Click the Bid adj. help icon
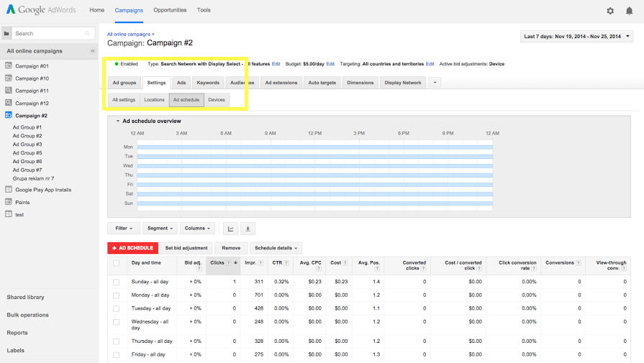This screenshot has height=363, width=644. pos(199,269)
